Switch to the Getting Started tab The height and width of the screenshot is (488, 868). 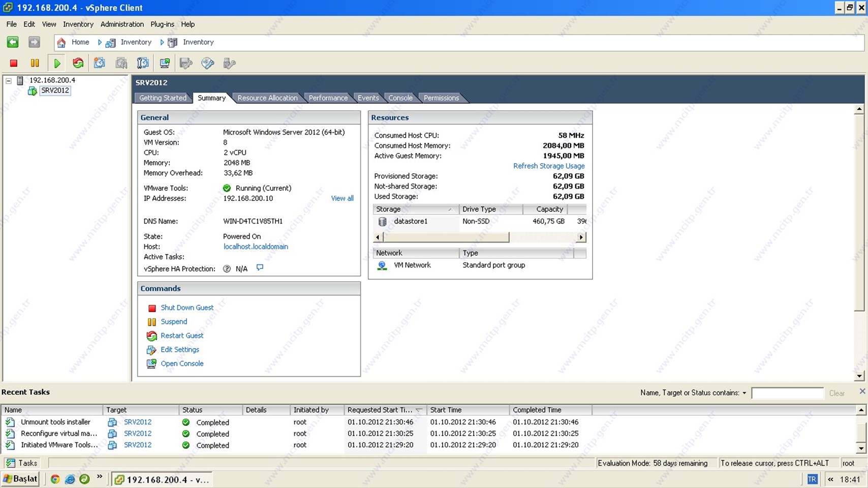pos(163,98)
